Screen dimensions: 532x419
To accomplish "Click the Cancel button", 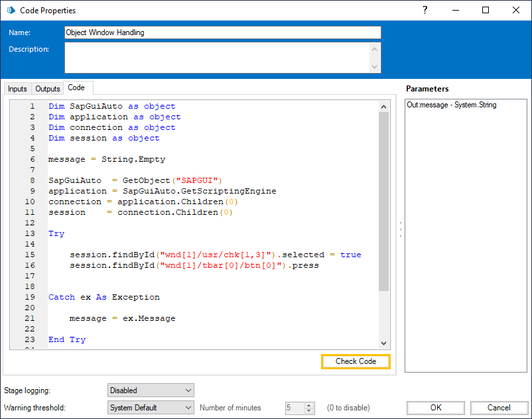I will [x=499, y=408].
